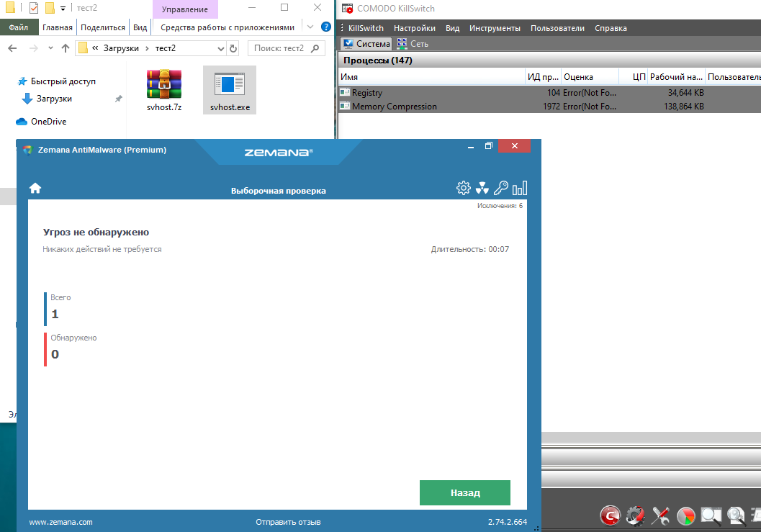Image resolution: width=761 pixels, height=532 pixels.
Task: Click the Отправить отзыв link
Action: 288,523
